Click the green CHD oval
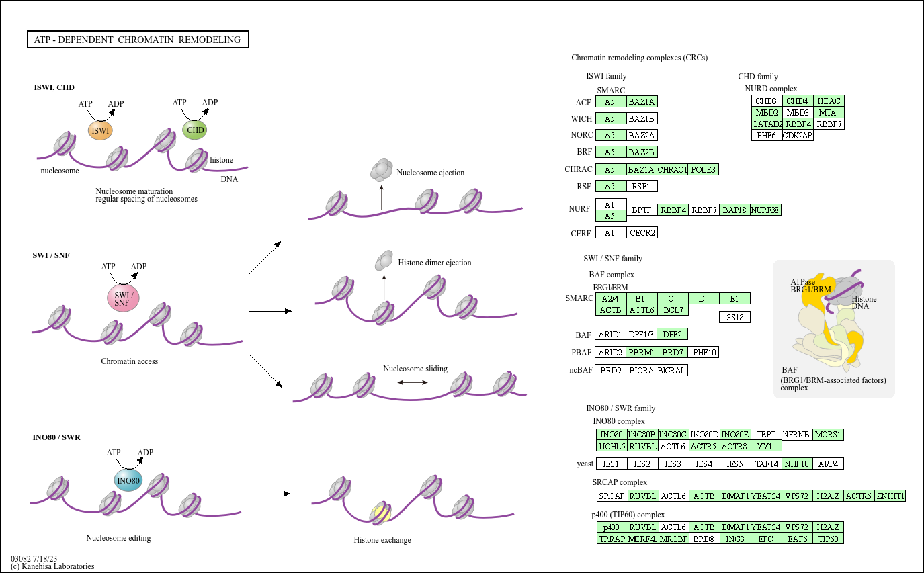Screen dimensions: 924x573 pos(196,130)
